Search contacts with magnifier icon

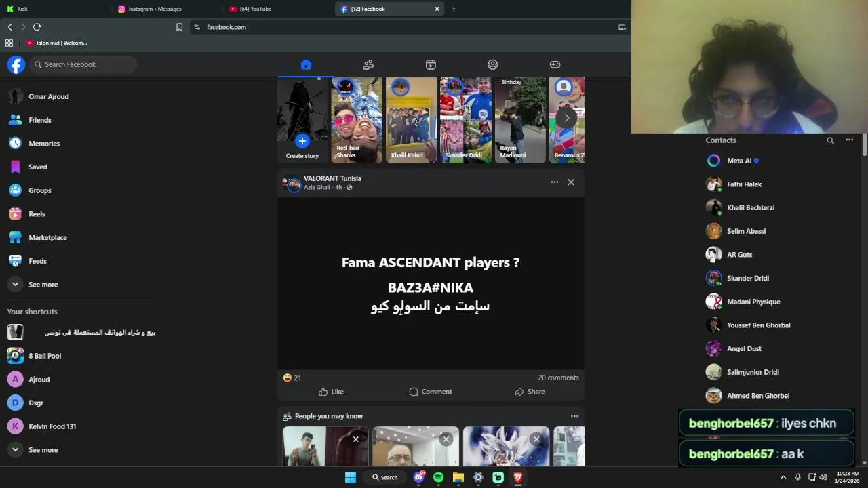coord(830,140)
